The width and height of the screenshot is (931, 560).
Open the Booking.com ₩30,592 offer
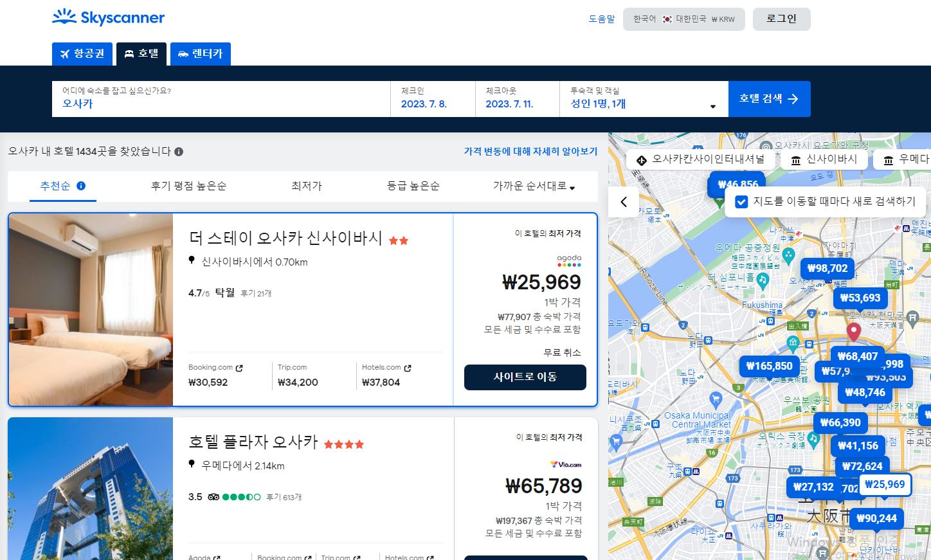click(x=216, y=375)
